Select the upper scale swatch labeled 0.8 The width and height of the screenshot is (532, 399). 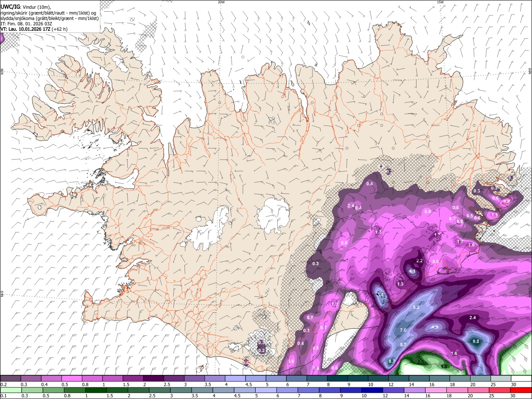coord(92,378)
